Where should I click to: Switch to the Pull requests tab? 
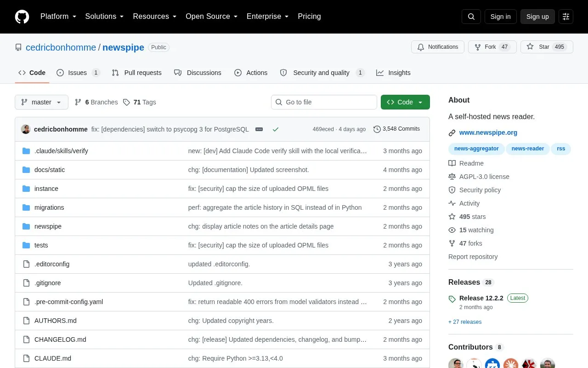click(136, 73)
